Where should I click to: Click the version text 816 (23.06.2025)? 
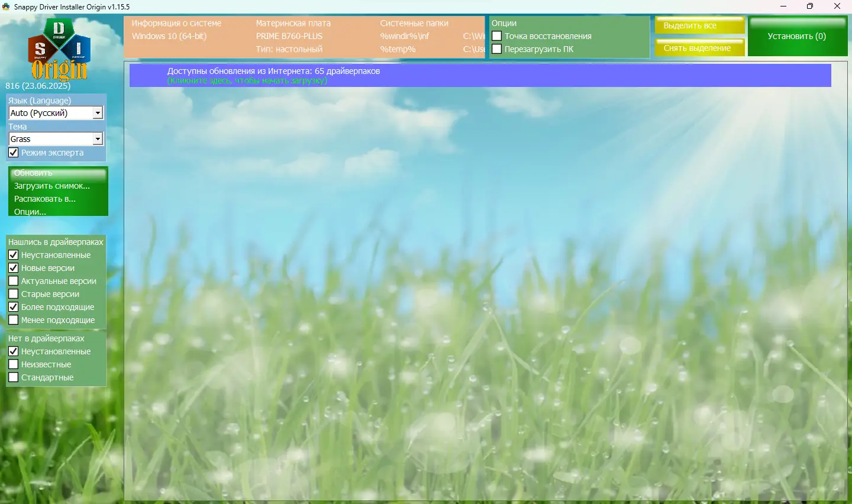click(x=38, y=86)
